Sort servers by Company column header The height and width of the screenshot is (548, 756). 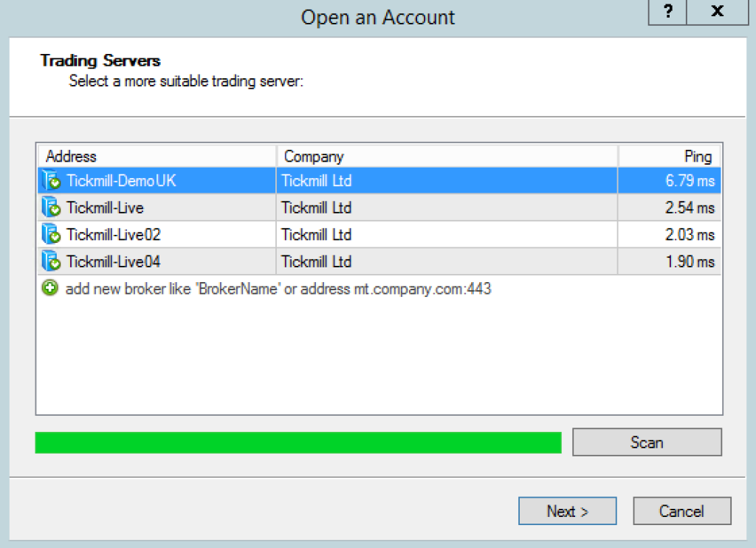coord(447,157)
